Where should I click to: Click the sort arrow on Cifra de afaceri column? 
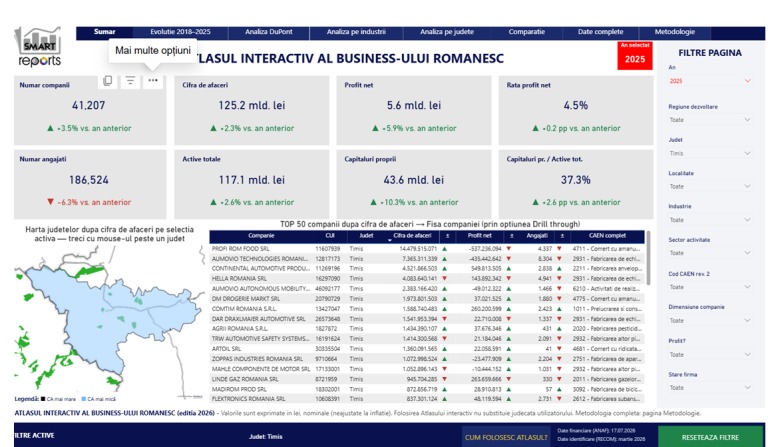coord(390,240)
